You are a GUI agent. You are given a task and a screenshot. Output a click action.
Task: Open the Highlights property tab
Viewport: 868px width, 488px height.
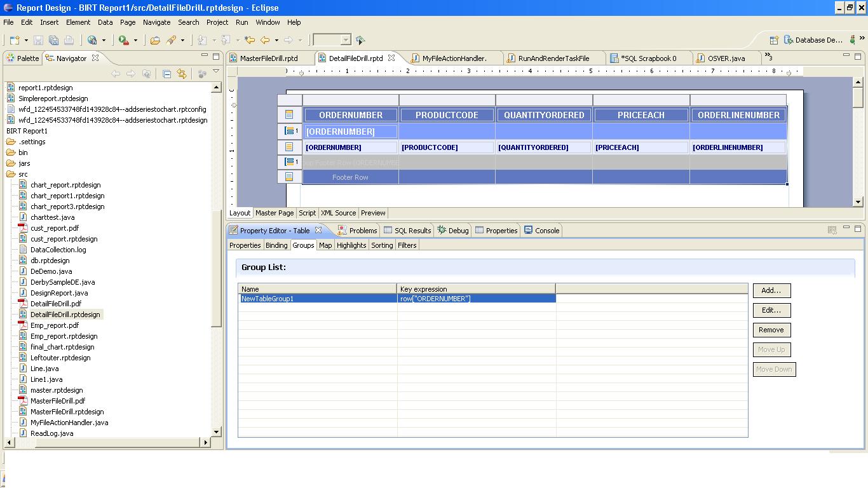tap(351, 245)
